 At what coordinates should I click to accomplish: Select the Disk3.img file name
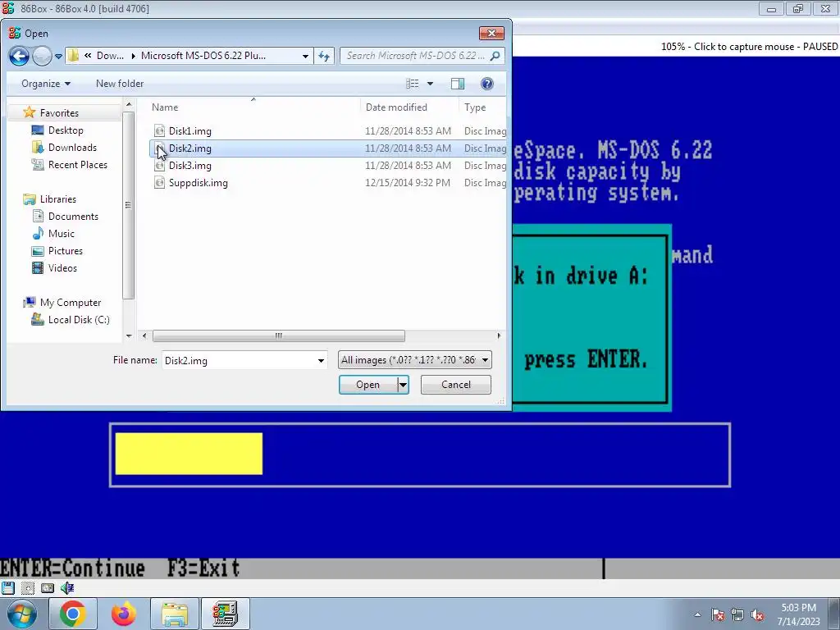point(190,166)
